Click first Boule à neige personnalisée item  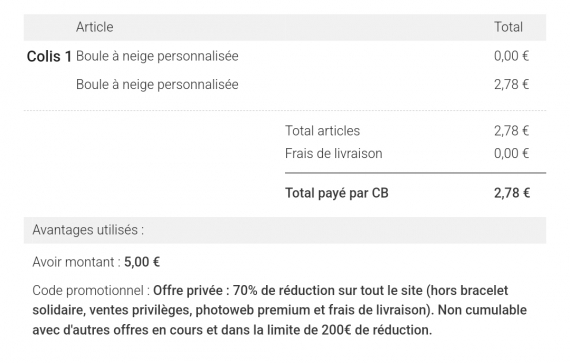pyautogui.click(x=157, y=56)
